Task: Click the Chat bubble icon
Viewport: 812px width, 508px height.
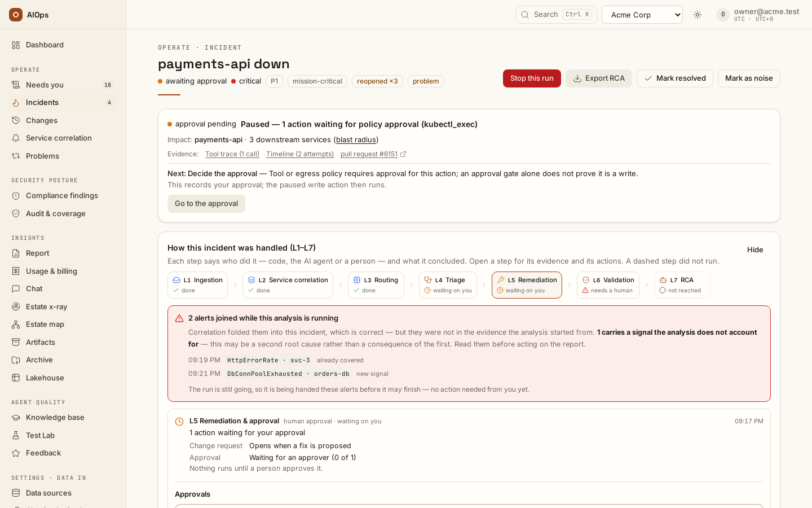Action: pos(16,289)
